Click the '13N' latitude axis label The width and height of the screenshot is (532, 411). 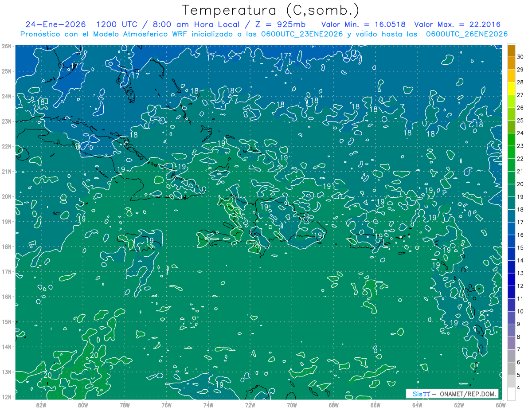tap(6, 372)
